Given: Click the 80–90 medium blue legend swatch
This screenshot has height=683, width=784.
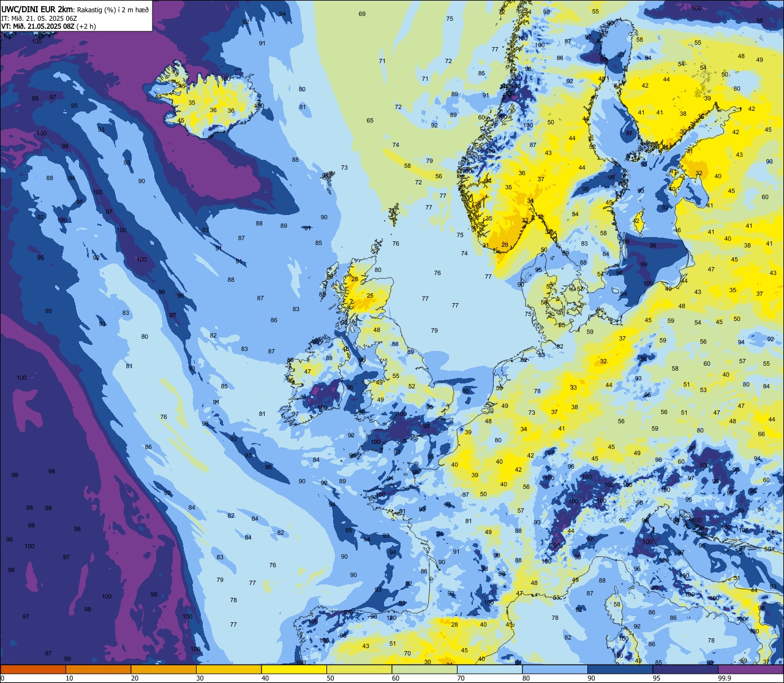Looking at the screenshot, I should pyautogui.click(x=555, y=669).
